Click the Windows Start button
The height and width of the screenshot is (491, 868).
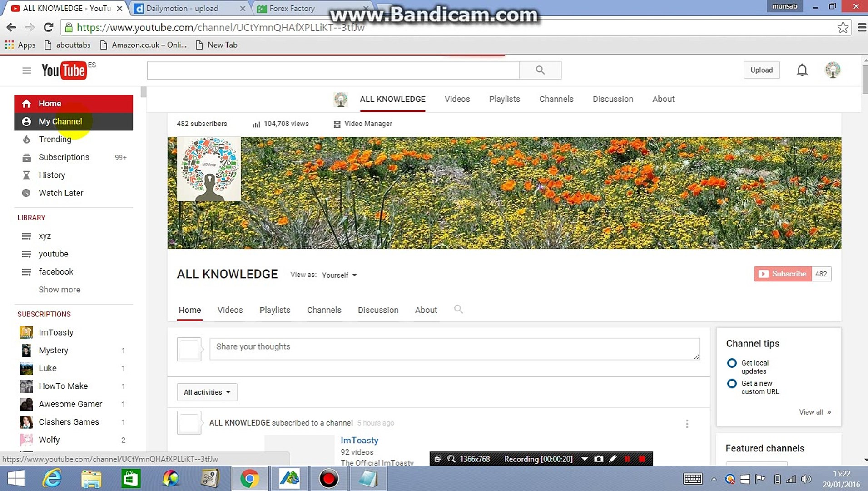(x=16, y=479)
